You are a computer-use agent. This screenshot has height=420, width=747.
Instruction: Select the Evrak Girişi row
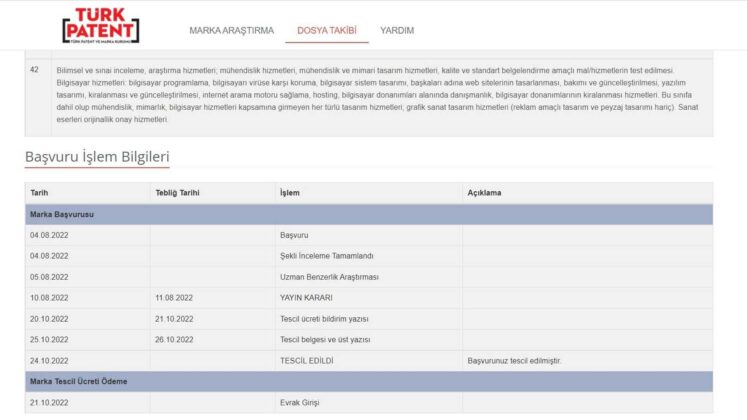point(369,402)
